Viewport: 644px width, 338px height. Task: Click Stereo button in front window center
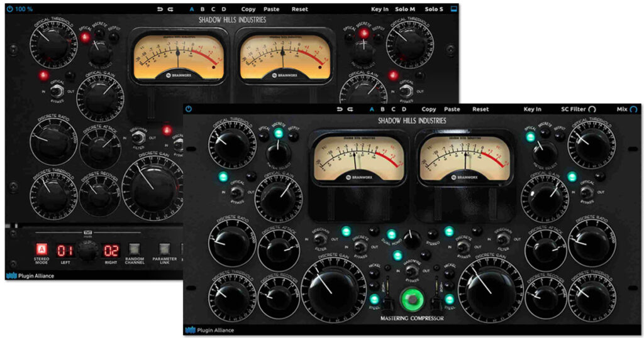pos(432,234)
